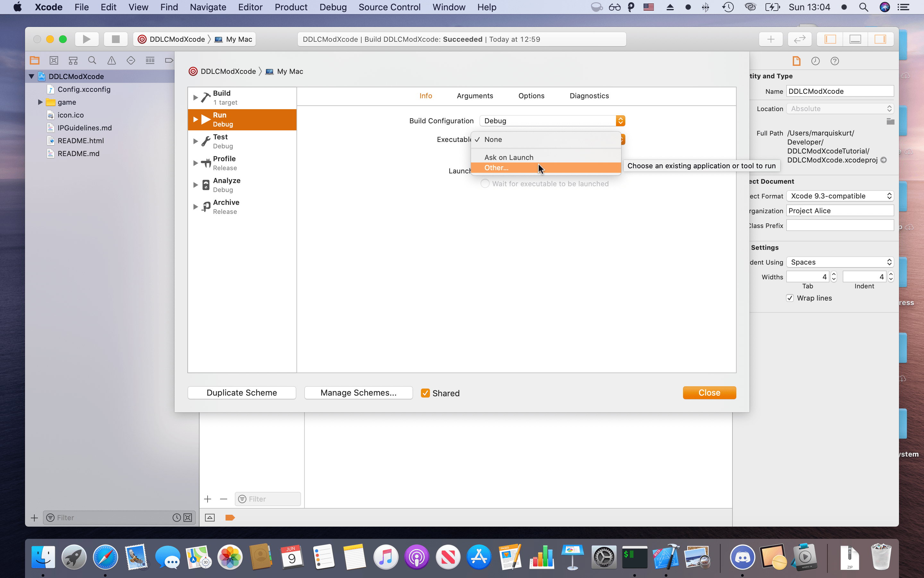Click Duplicate Scheme button

tap(242, 393)
